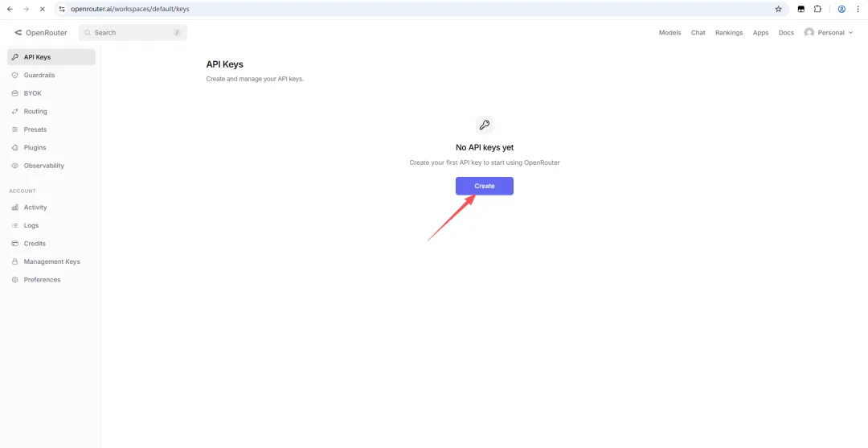Viewport: 868px width, 448px height.
Task: Open the API Keys sidebar item
Action: 51,57
